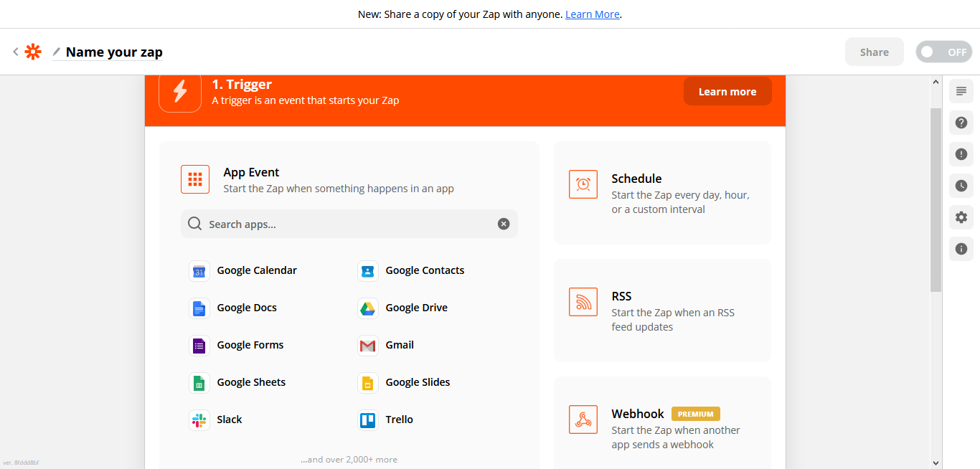The image size is (980, 469).
Task: Open the Learn More banner link
Action: [592, 14]
